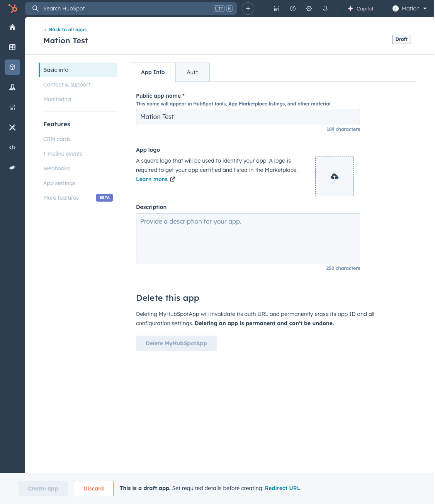Click the 'Delete this app' heading

168,298
